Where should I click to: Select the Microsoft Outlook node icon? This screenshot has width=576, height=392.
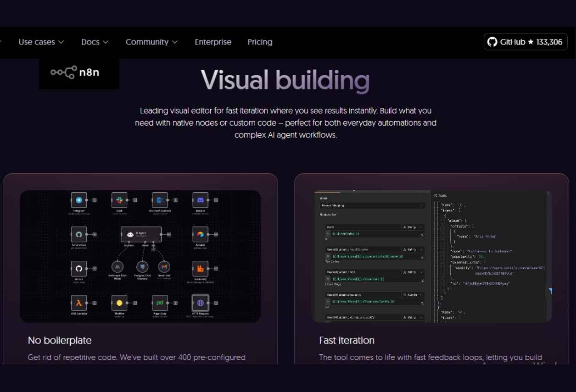(x=160, y=200)
